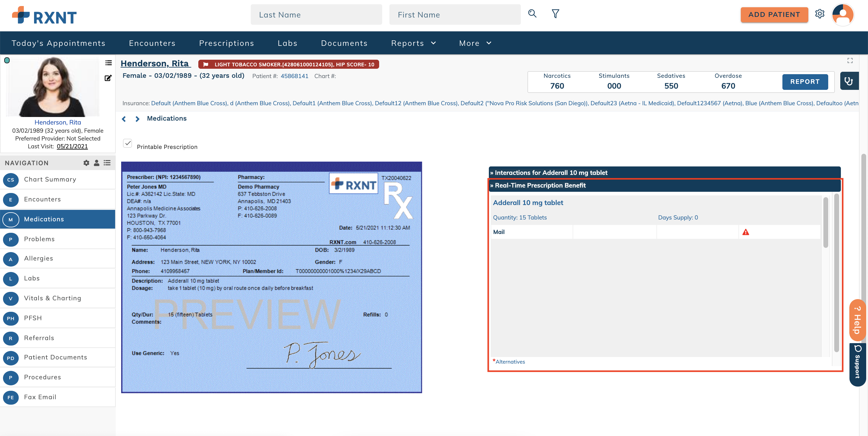Open navigation settings gear icon
The width and height of the screenshot is (868, 436).
[x=86, y=163]
